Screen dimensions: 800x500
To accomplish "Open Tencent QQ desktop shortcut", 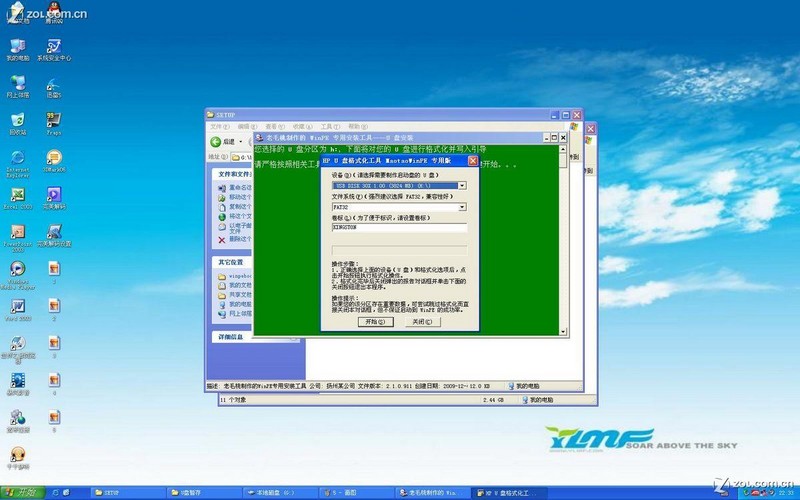I will [54, 13].
